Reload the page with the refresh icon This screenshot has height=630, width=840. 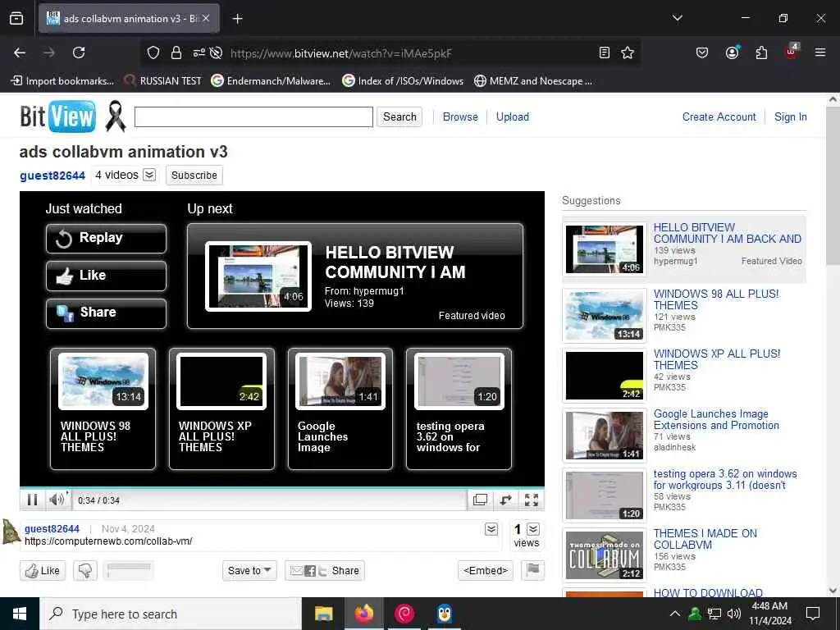click(79, 52)
